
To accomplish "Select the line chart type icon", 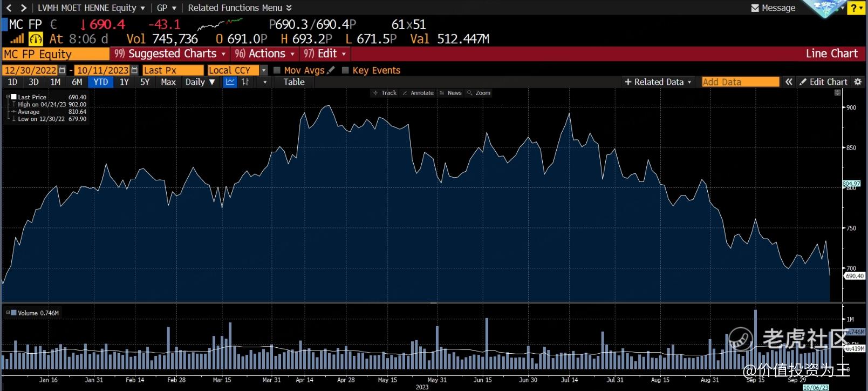I will (x=230, y=82).
